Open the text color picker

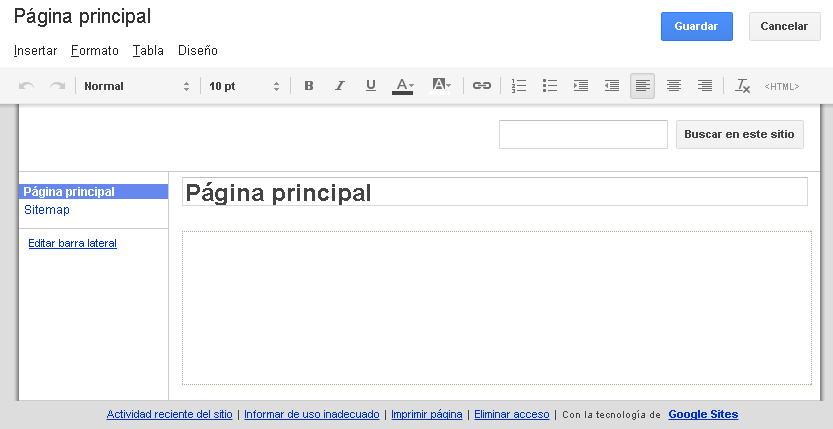click(403, 86)
